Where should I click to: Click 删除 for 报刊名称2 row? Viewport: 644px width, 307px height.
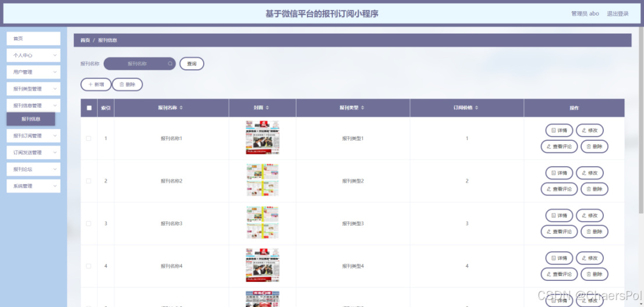pyautogui.click(x=595, y=189)
